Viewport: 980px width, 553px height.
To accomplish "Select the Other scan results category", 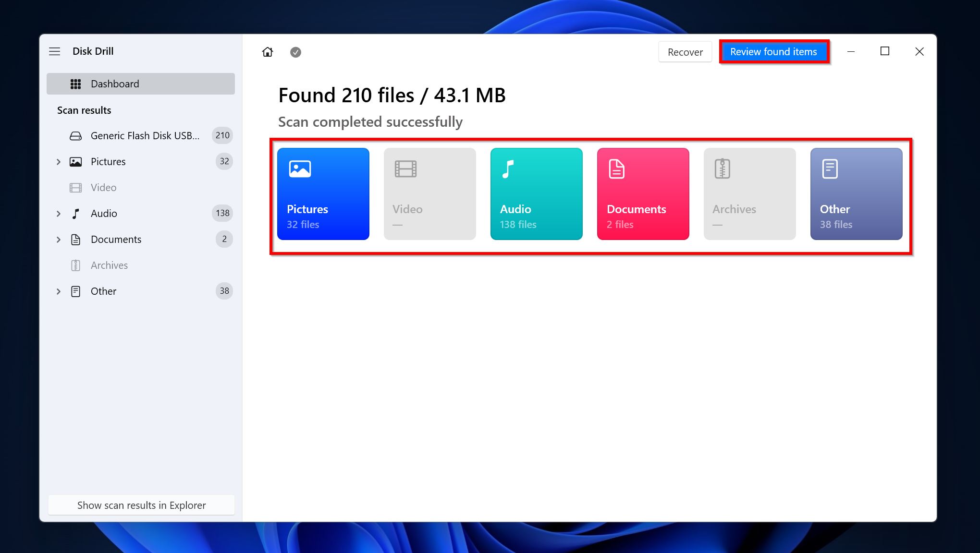I will click(856, 194).
